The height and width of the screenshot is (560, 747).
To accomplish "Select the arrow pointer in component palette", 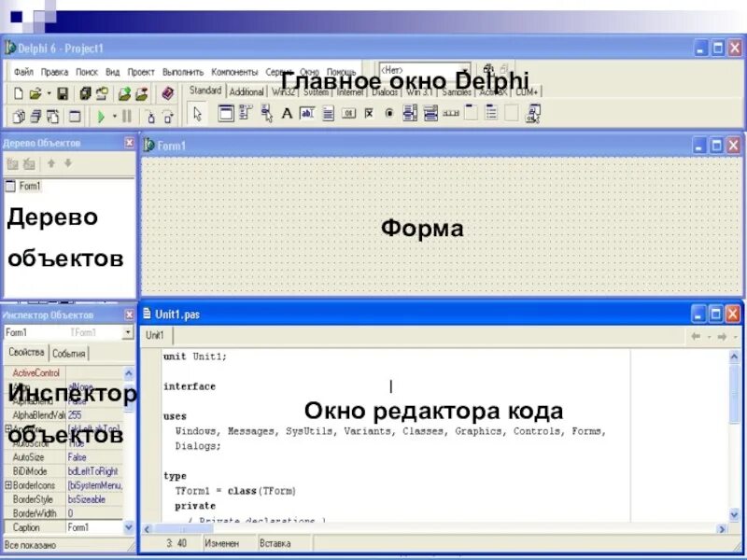I will click(197, 114).
